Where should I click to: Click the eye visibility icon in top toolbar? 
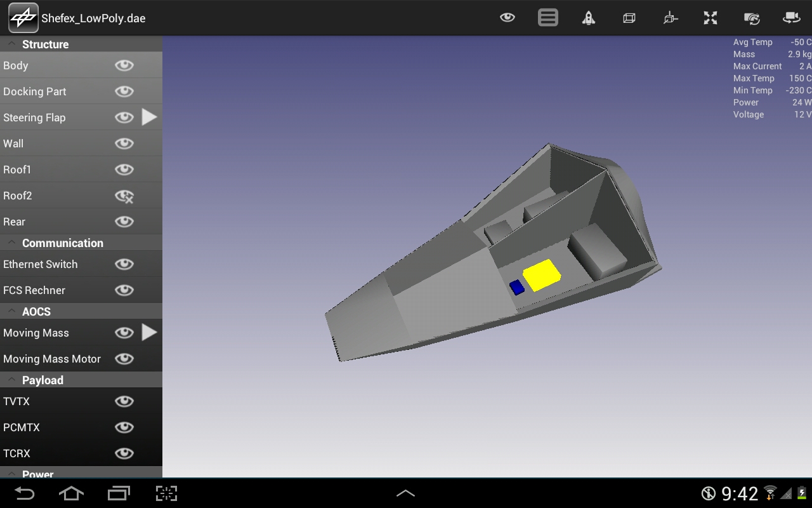[507, 18]
